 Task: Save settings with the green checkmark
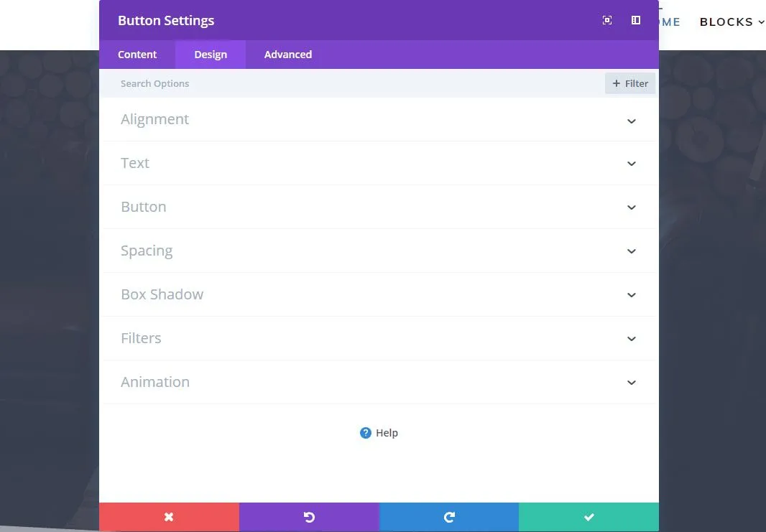coord(589,517)
